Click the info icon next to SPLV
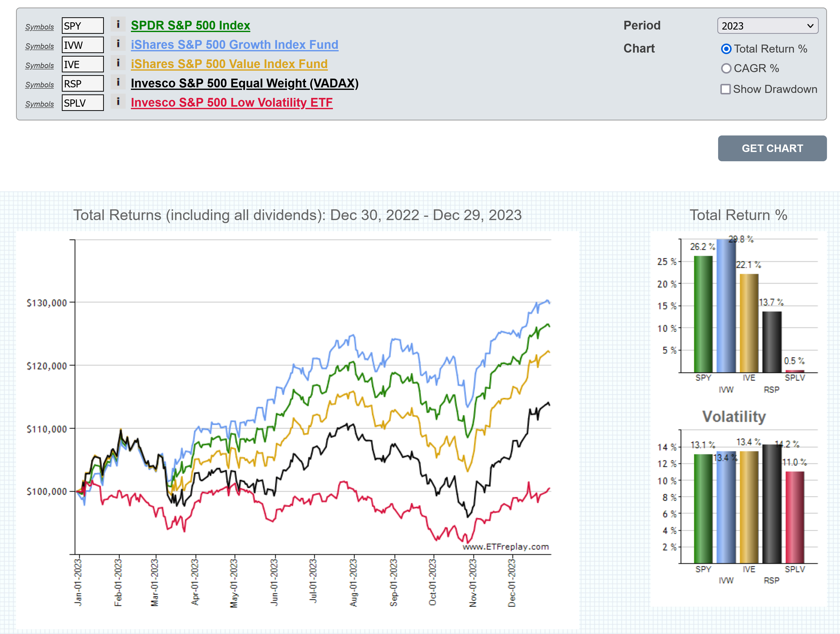This screenshot has height=634, width=840. [118, 102]
